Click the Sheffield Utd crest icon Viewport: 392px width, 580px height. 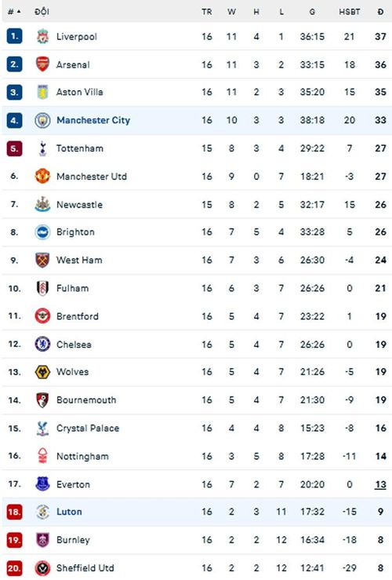[42, 567]
